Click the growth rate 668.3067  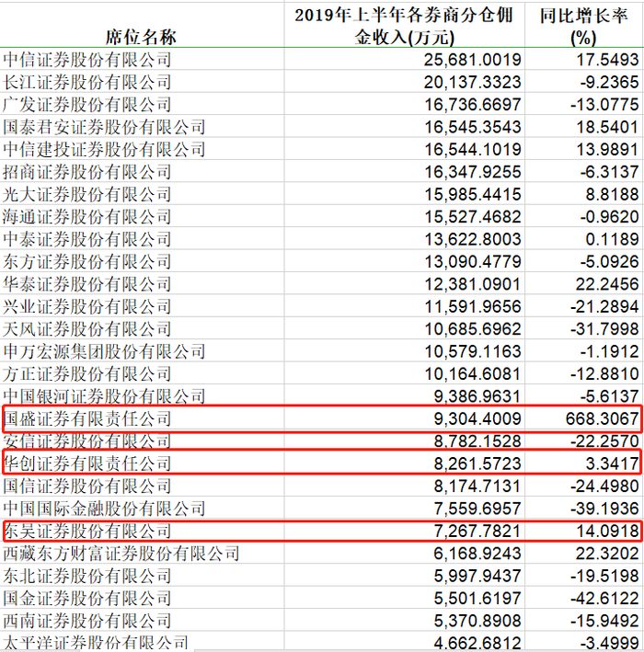(602, 419)
